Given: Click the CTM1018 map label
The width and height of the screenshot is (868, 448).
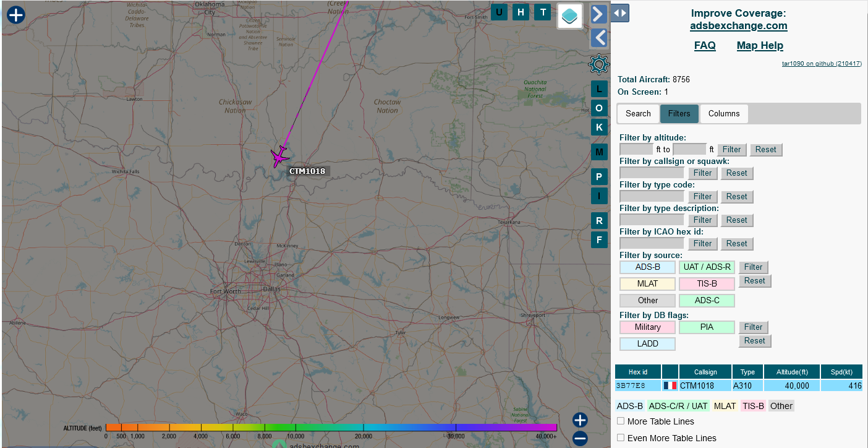Looking at the screenshot, I should 307,171.
